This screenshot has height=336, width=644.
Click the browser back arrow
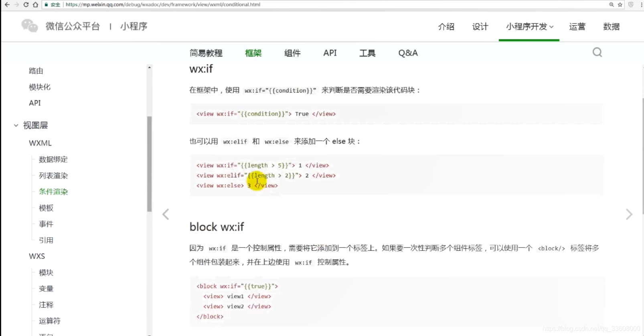7,5
